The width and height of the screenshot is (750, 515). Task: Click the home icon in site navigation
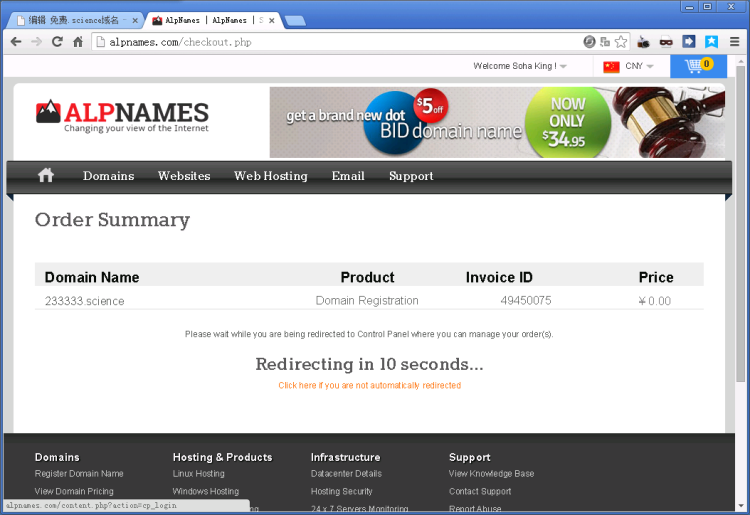click(46, 175)
